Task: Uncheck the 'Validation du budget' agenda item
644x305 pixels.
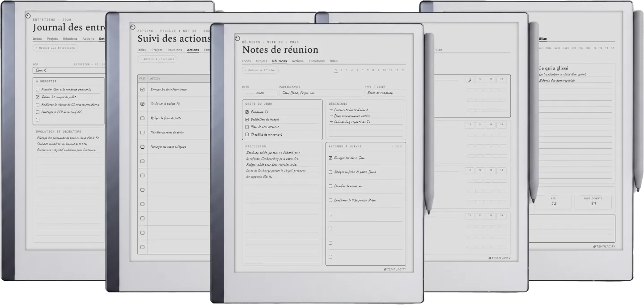Action: (247, 120)
